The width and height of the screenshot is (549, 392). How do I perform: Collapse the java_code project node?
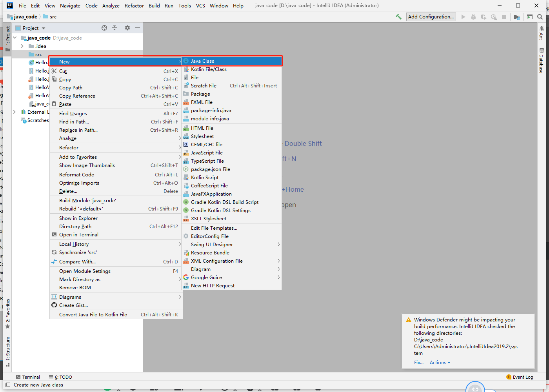click(15, 38)
